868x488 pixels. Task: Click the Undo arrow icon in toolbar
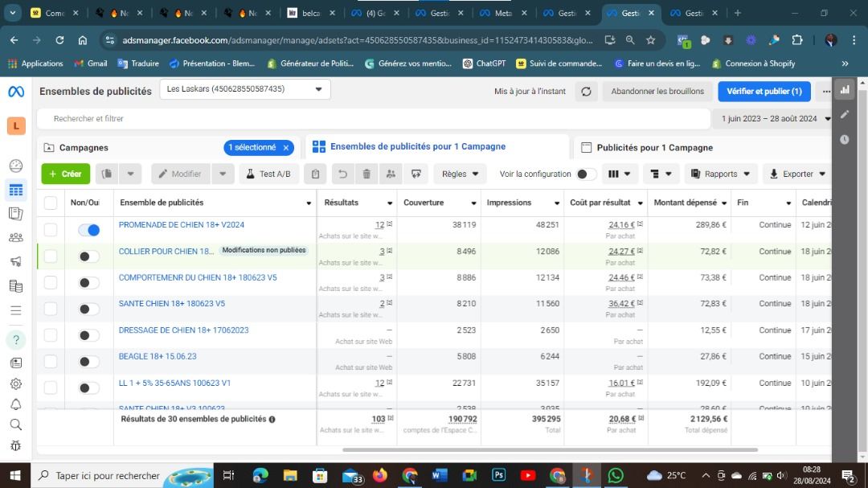(342, 174)
